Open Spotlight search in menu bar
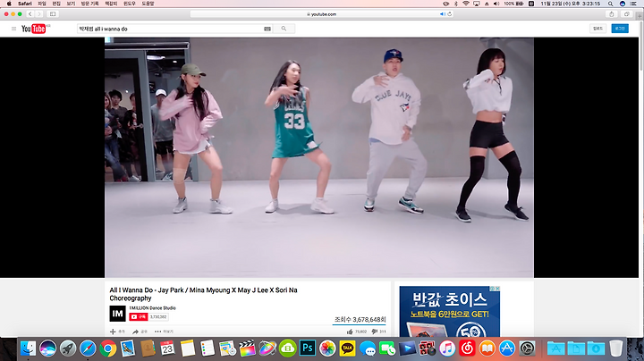Screen dimensions: 644x361 [611, 4]
